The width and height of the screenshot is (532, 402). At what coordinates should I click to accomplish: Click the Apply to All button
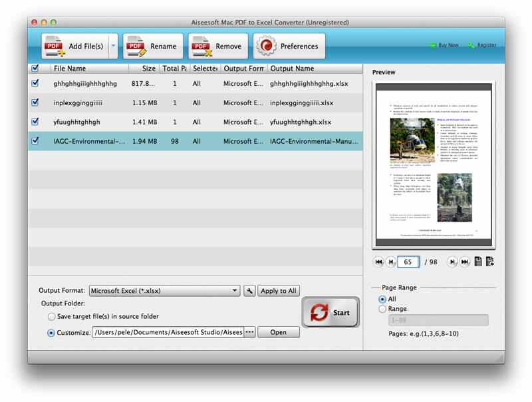pyautogui.click(x=278, y=290)
